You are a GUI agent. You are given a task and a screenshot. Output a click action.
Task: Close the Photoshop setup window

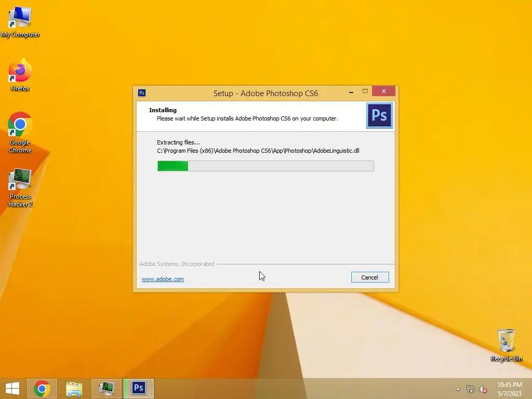tap(384, 91)
